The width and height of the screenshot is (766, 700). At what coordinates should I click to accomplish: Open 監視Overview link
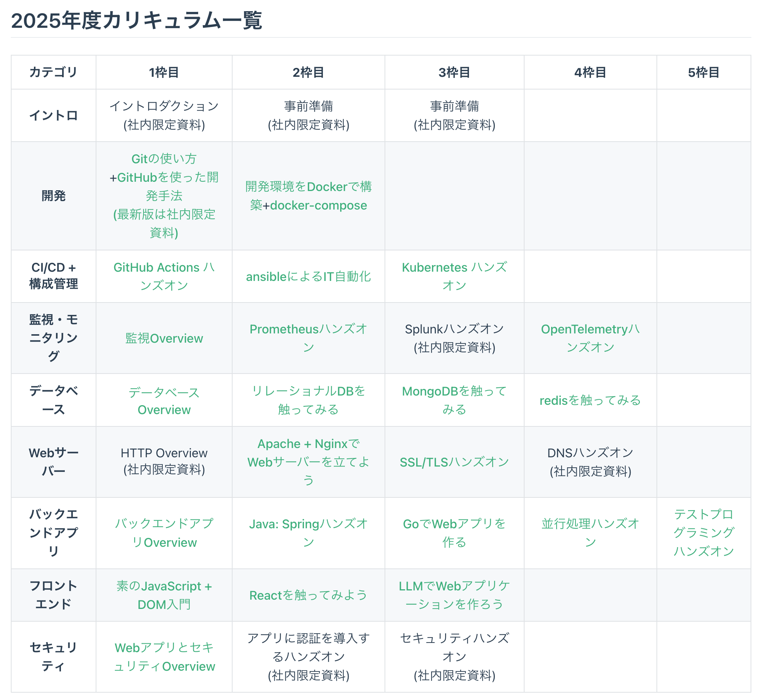coord(164,338)
